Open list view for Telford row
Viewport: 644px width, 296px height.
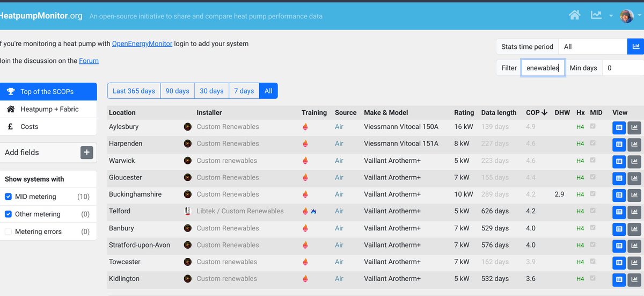tap(619, 212)
